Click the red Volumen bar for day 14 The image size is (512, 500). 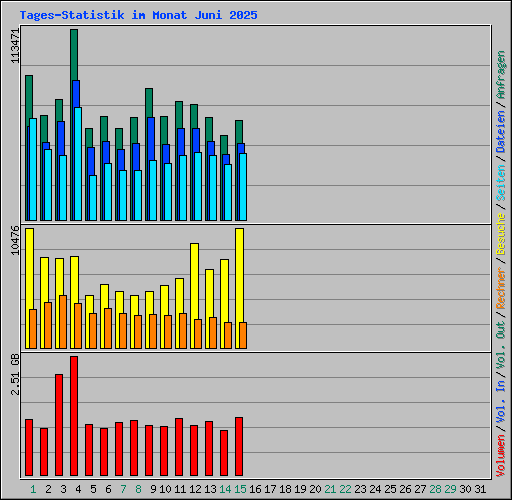(224, 453)
